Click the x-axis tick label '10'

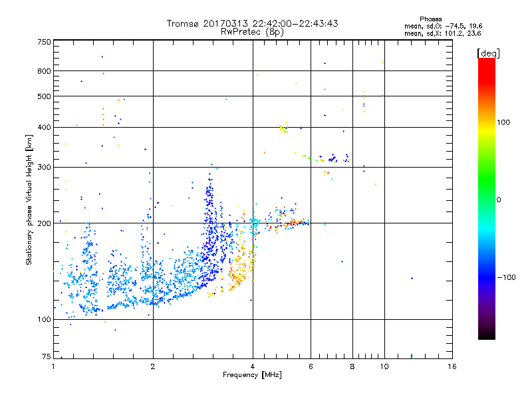pyautogui.click(x=384, y=366)
